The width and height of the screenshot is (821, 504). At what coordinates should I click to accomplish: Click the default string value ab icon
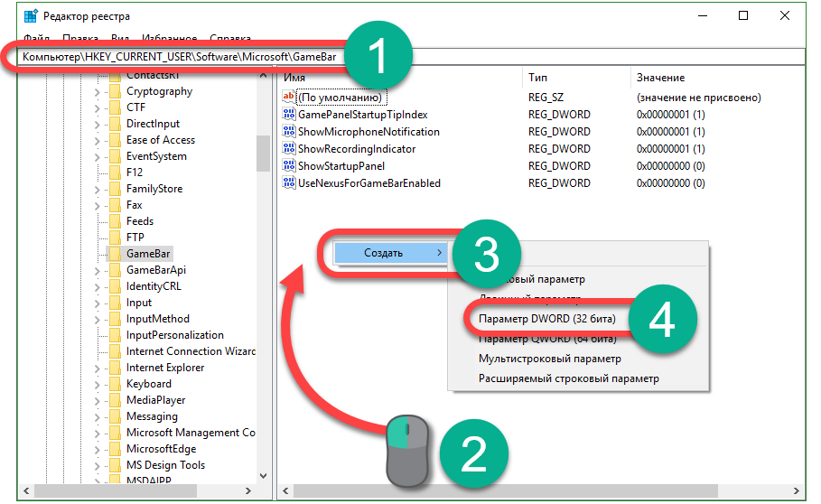pos(289,98)
